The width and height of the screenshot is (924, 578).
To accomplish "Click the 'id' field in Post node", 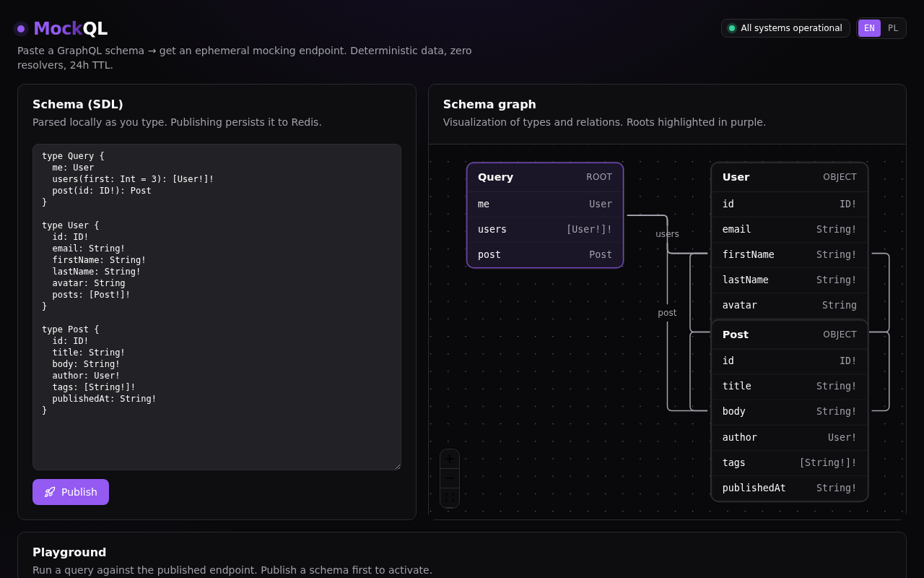I will tap(790, 361).
